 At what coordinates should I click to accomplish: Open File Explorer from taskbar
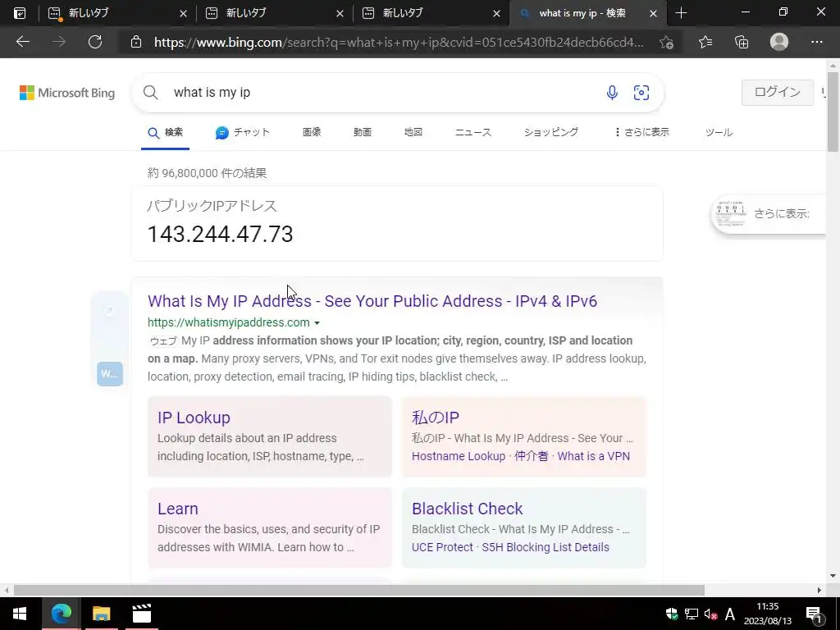[101, 614]
